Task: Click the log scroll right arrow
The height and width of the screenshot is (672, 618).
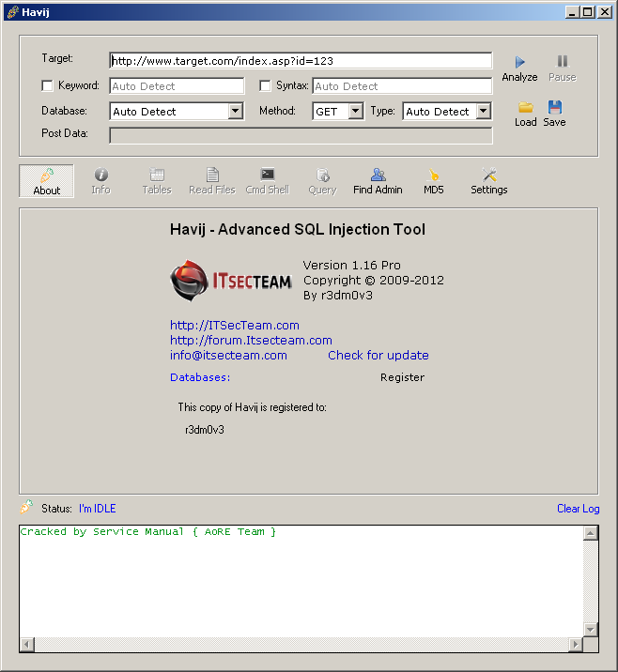Action: click(x=576, y=644)
